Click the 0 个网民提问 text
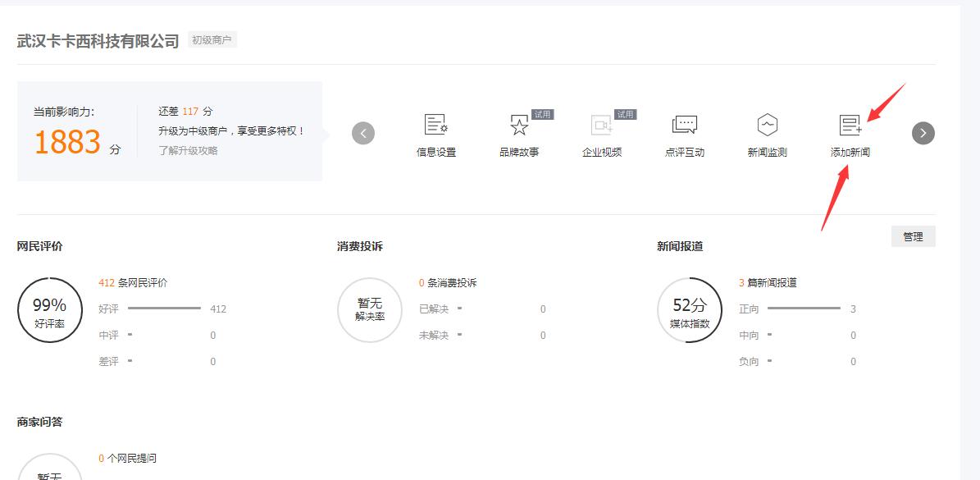Screen dimensions: 980x480 [127, 459]
